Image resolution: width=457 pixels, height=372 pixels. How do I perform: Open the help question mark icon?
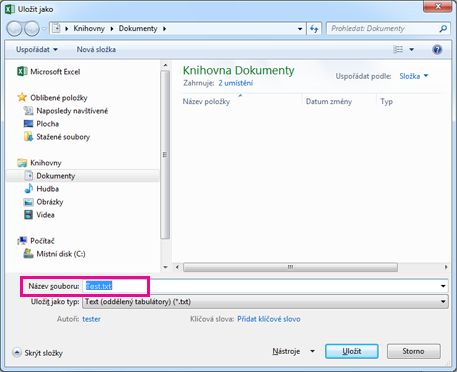(437, 50)
